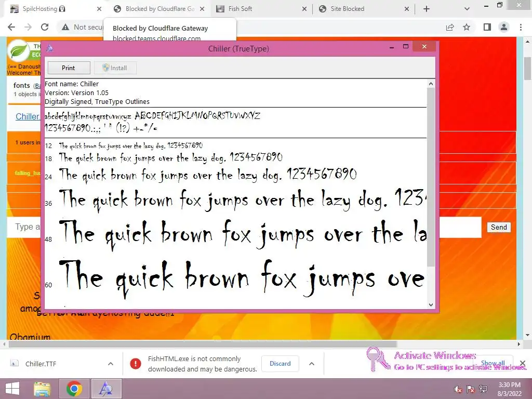532x399 pixels.
Task: Close the Fish Soft tab
Action: point(304,9)
